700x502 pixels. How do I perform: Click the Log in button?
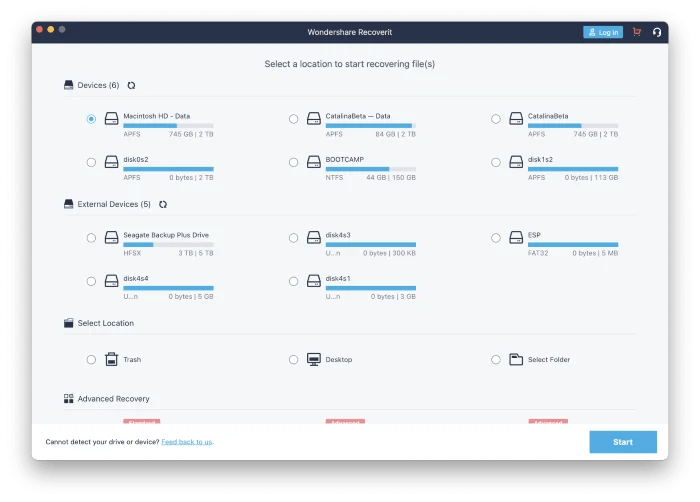[x=603, y=32]
